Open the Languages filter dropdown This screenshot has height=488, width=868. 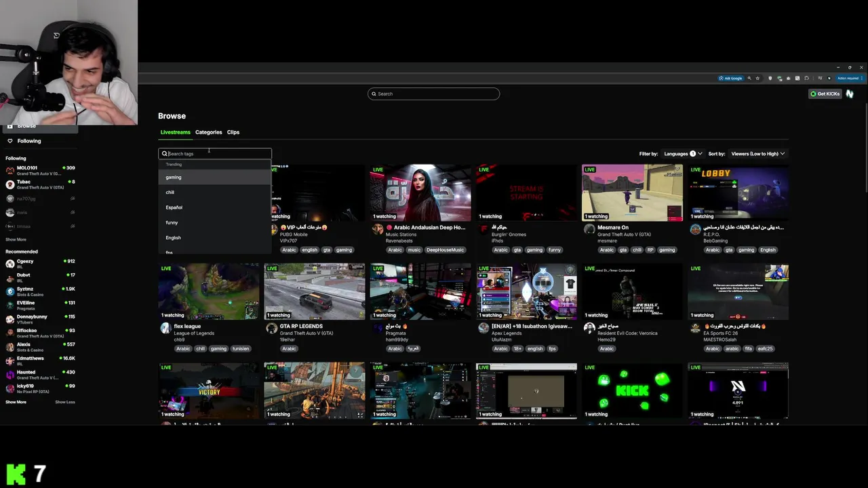(x=683, y=154)
